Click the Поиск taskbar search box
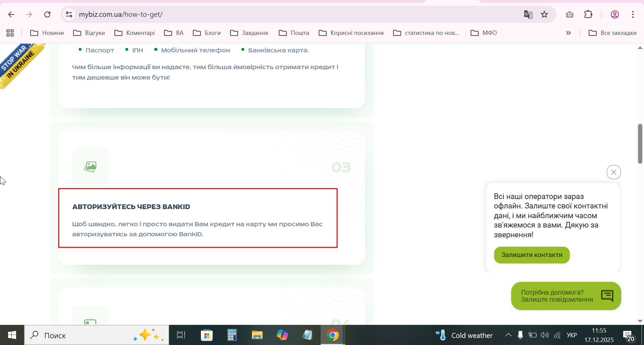 coord(97,335)
